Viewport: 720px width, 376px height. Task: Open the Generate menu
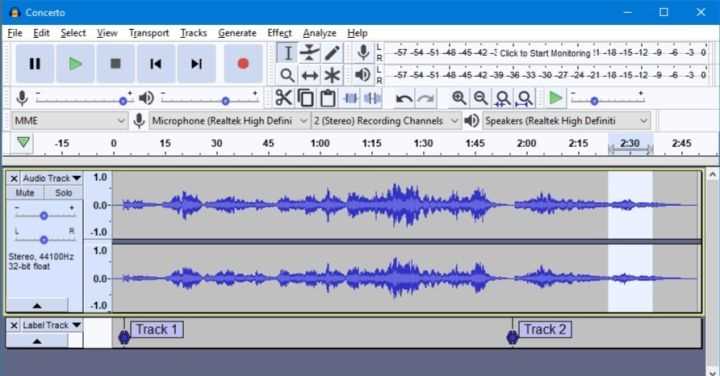coord(237,33)
